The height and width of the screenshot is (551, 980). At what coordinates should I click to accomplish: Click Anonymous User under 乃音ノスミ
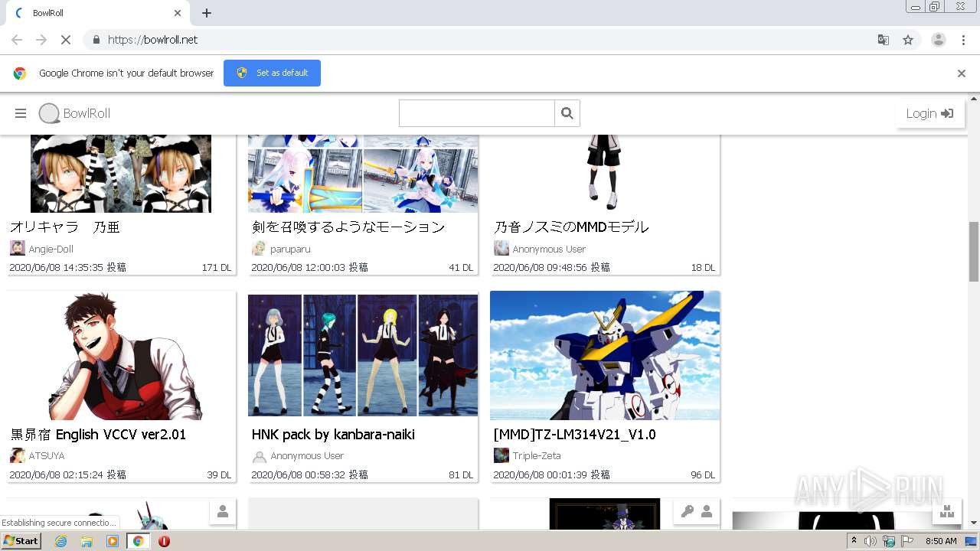pos(549,249)
